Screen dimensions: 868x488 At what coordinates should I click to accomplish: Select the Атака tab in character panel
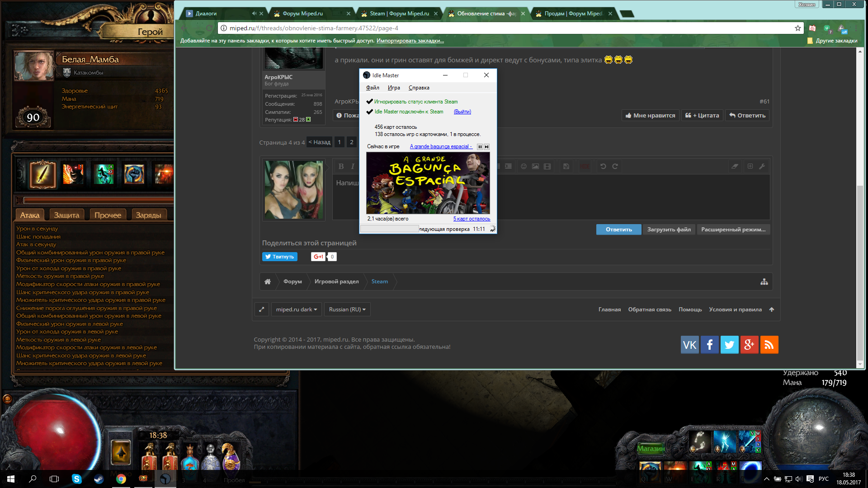click(x=30, y=215)
